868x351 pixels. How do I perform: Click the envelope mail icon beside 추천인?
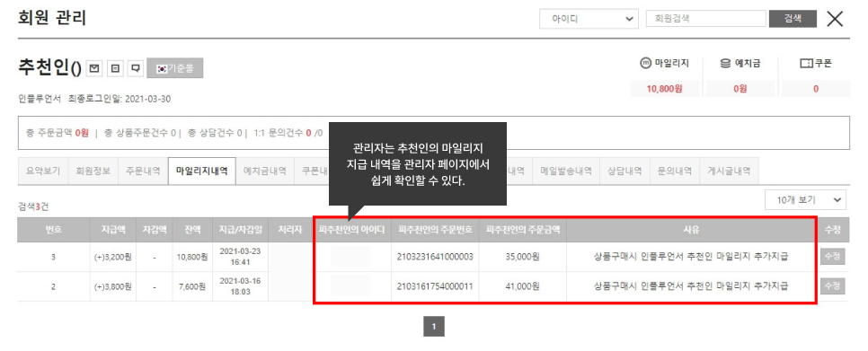(94, 68)
